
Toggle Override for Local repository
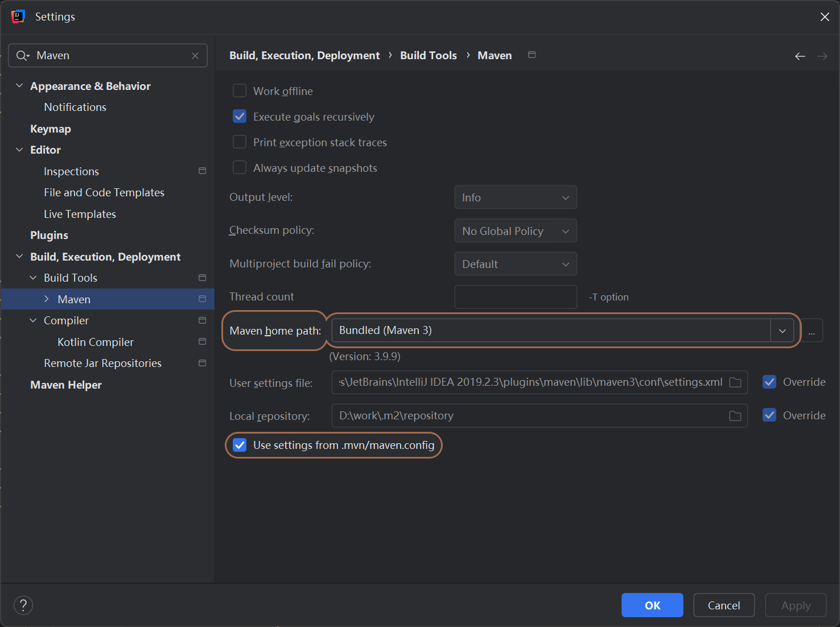pos(769,415)
